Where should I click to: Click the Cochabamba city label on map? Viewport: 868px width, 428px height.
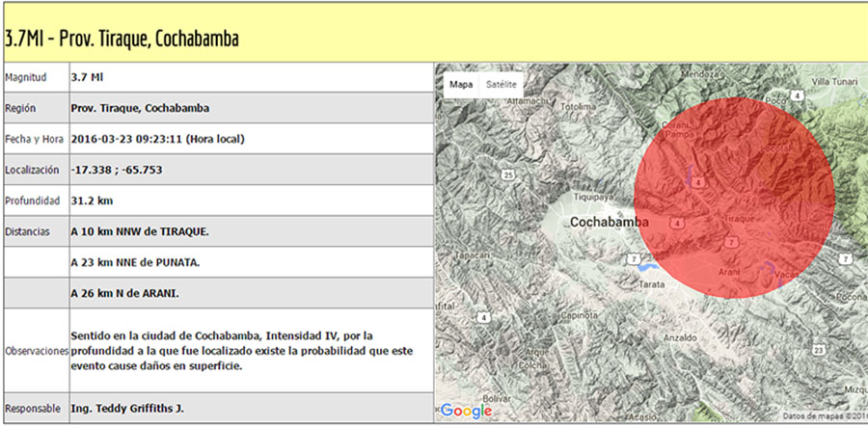pos(609,223)
